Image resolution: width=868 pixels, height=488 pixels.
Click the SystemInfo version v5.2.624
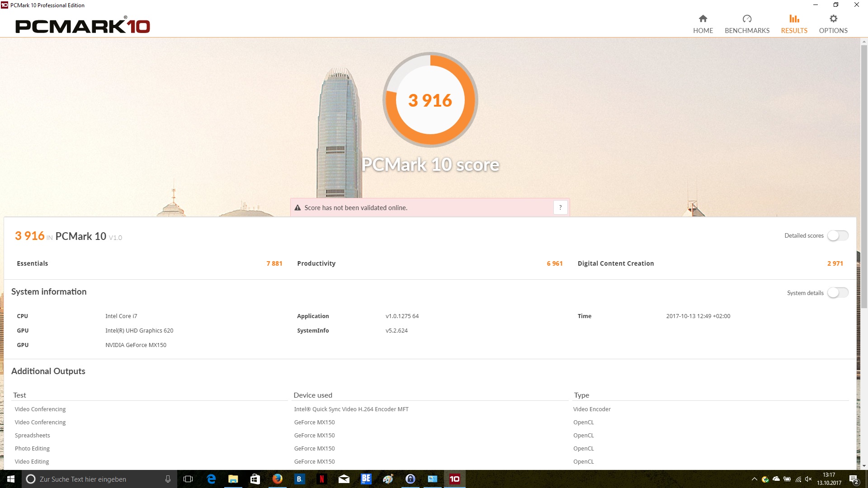396,331
